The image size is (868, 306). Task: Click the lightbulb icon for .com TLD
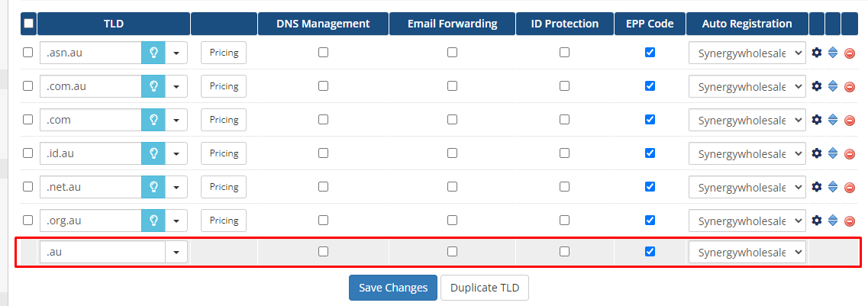tap(153, 120)
